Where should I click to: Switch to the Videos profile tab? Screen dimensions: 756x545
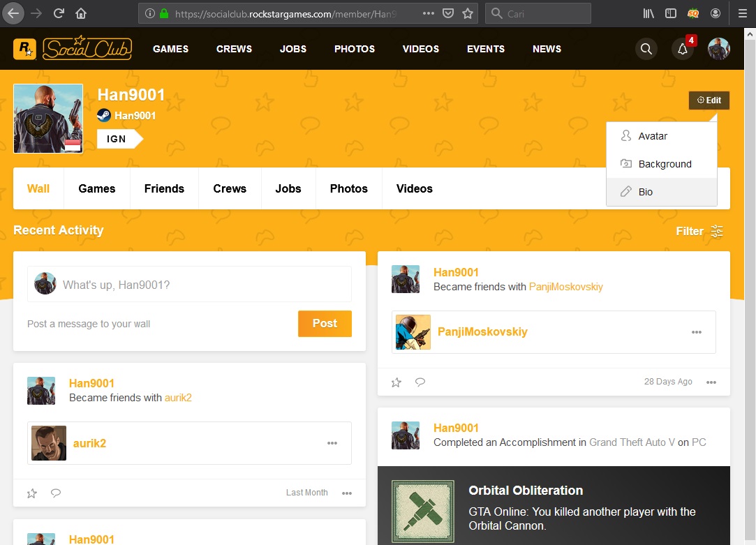point(415,188)
